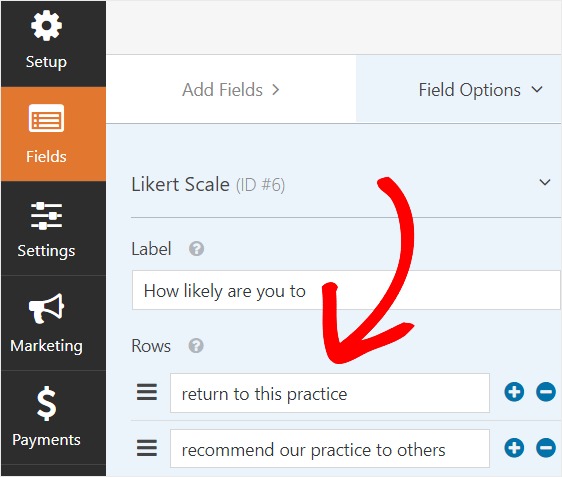Screen dimensions: 562x477
Task: Open the Payments dollar icon
Action: click(46, 403)
